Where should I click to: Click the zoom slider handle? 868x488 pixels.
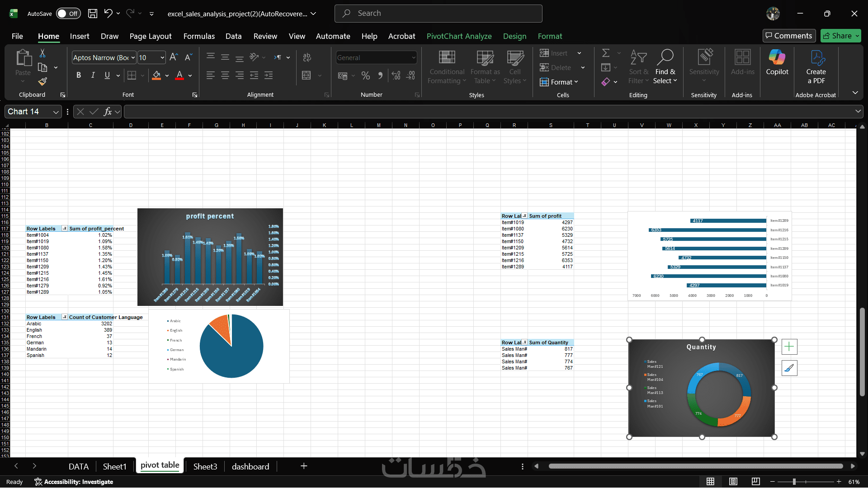coord(794,482)
